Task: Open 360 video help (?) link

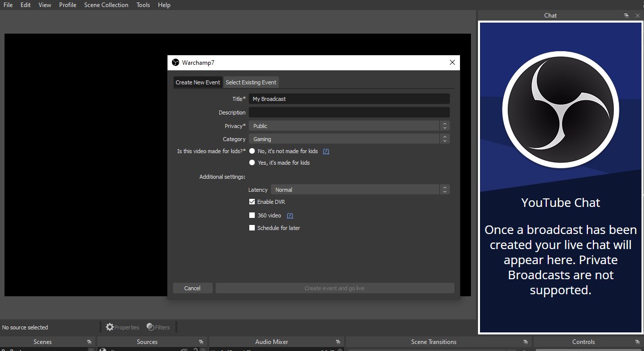Action: point(290,215)
